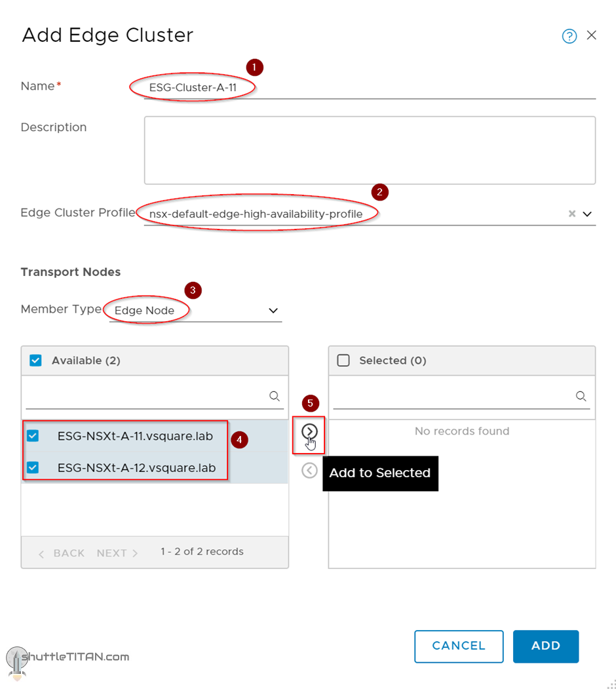Click the Remove from Selected arrow

309,471
